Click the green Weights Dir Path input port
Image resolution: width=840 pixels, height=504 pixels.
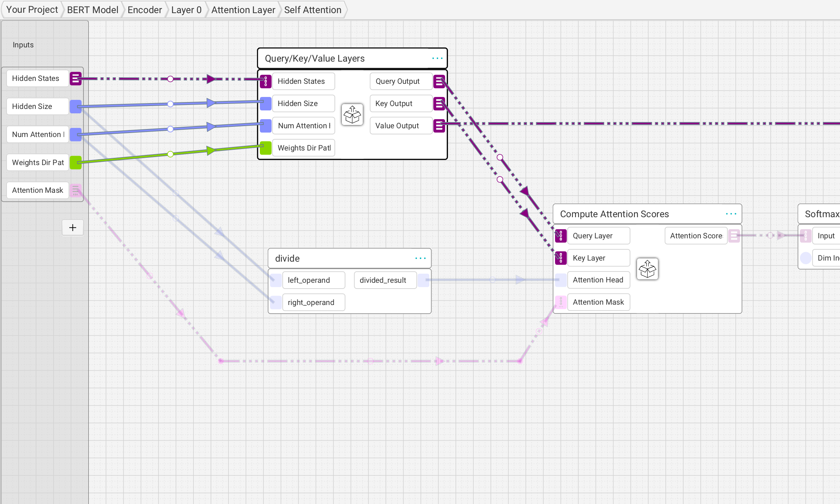pyautogui.click(x=266, y=148)
